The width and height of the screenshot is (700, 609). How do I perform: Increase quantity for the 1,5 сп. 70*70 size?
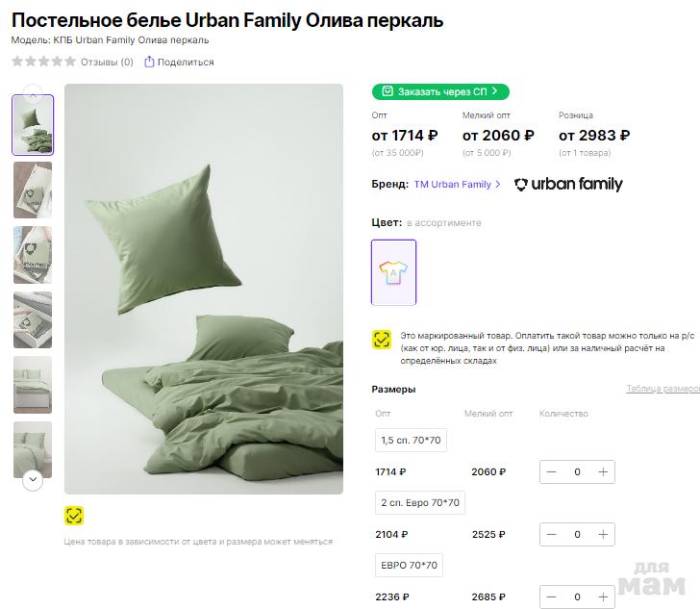(603, 472)
